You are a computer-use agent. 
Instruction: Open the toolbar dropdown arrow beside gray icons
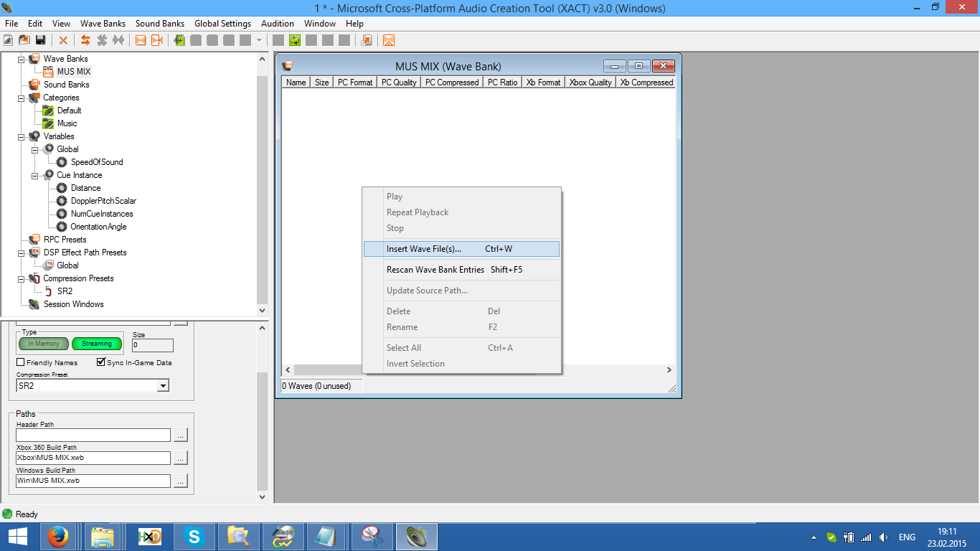tap(260, 40)
